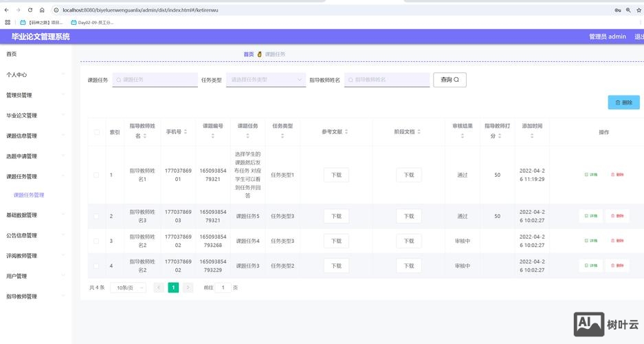Select all rows with header checkbox
The height and width of the screenshot is (344, 644).
[96, 132]
